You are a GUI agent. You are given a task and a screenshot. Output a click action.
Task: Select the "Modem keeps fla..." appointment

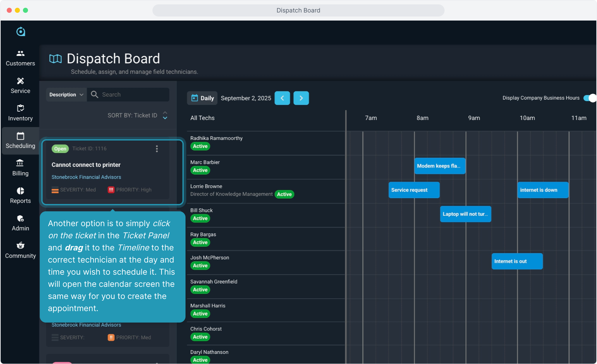point(439,166)
